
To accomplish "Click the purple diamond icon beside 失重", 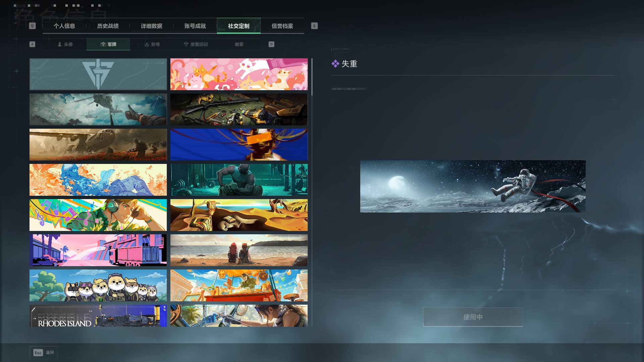I will 335,64.
